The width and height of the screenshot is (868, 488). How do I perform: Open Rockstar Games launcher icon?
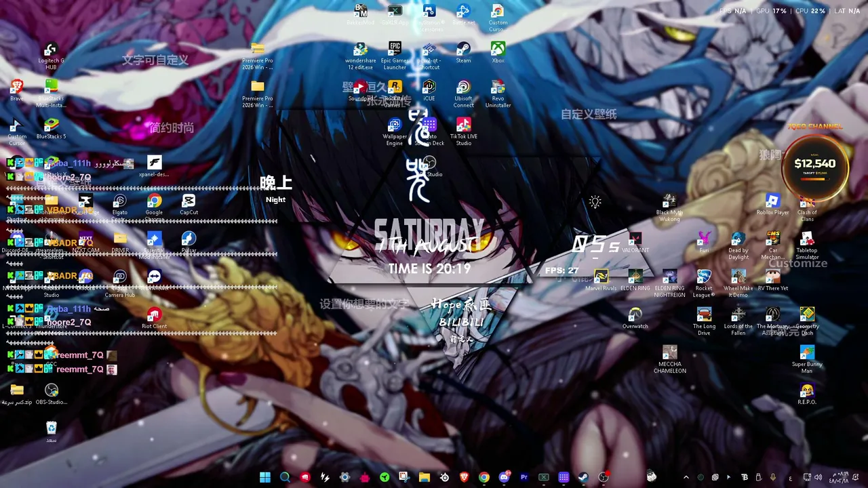[x=395, y=94]
